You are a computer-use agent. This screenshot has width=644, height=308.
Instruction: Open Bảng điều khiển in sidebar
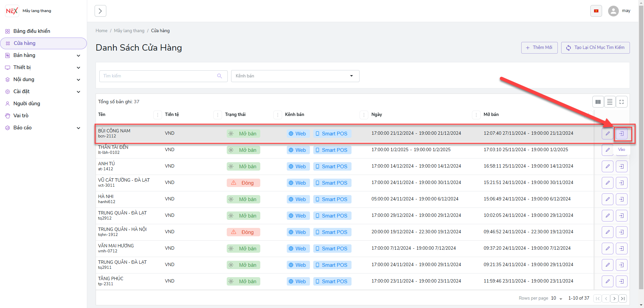[x=32, y=31]
